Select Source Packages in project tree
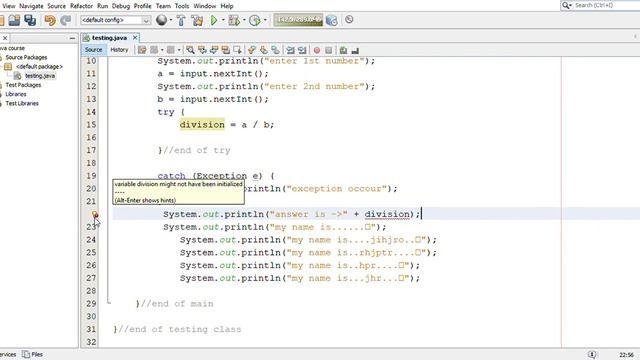 point(26,57)
